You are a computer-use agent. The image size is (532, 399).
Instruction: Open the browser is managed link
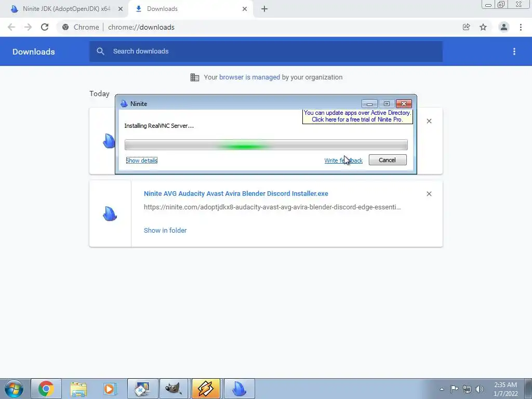click(x=249, y=77)
